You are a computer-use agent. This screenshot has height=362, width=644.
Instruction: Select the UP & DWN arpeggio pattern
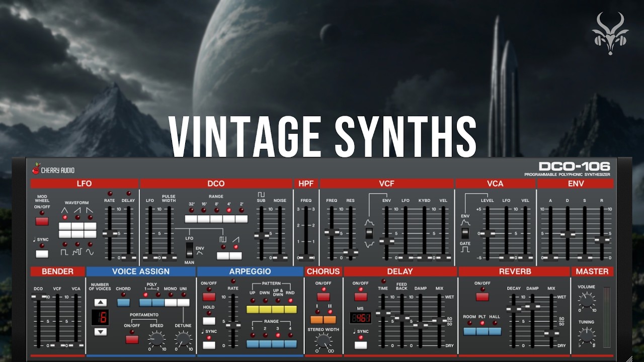point(278,309)
